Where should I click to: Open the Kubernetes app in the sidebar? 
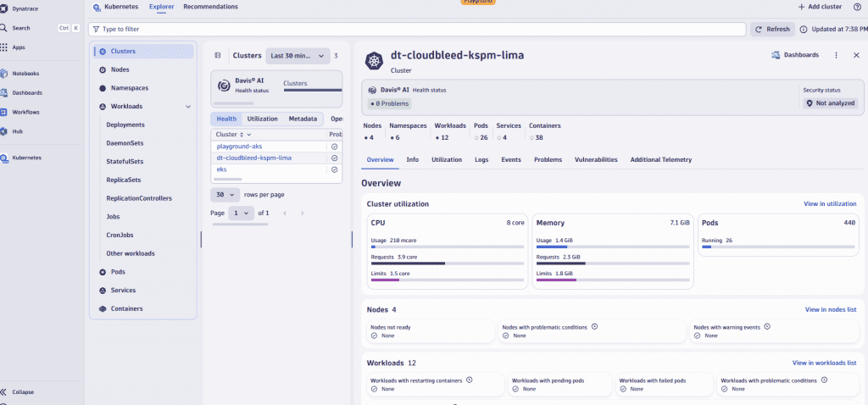point(26,158)
